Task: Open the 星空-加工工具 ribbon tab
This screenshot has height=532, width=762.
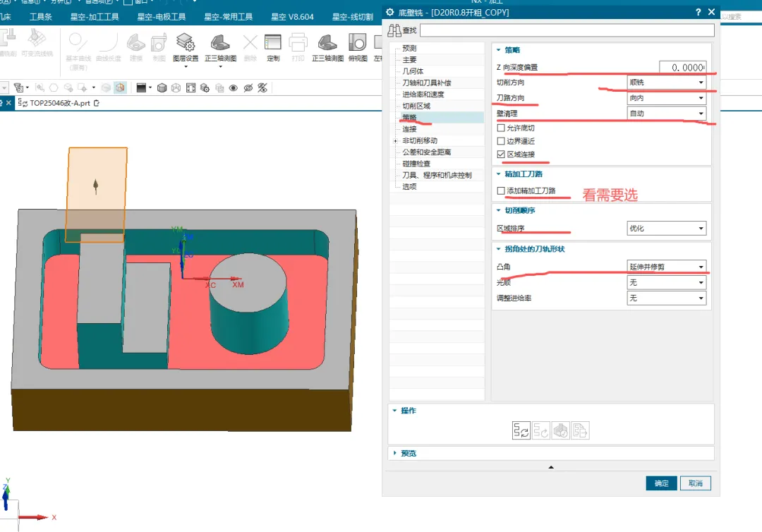Action: [95, 17]
